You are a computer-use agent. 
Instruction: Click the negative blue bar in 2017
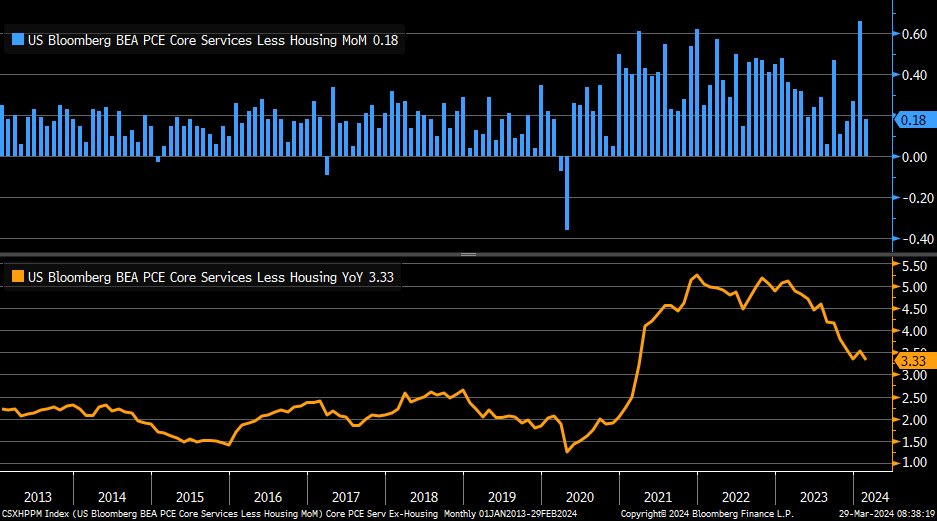(327, 165)
